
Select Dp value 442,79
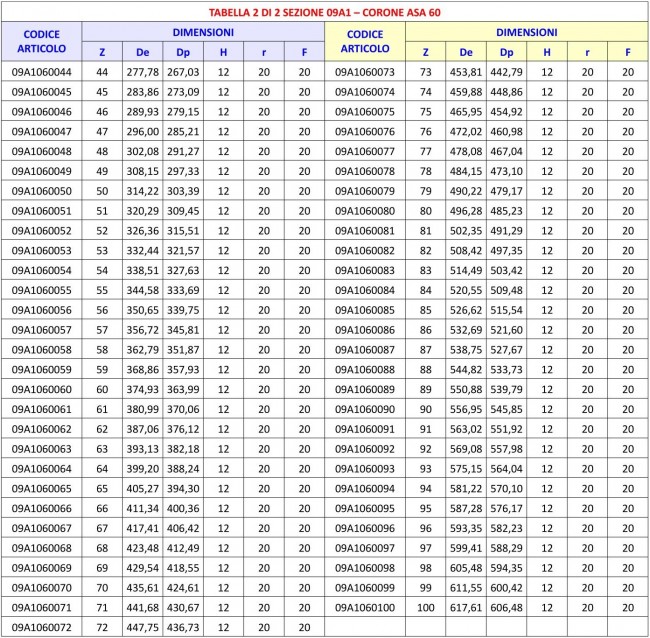[507, 72]
